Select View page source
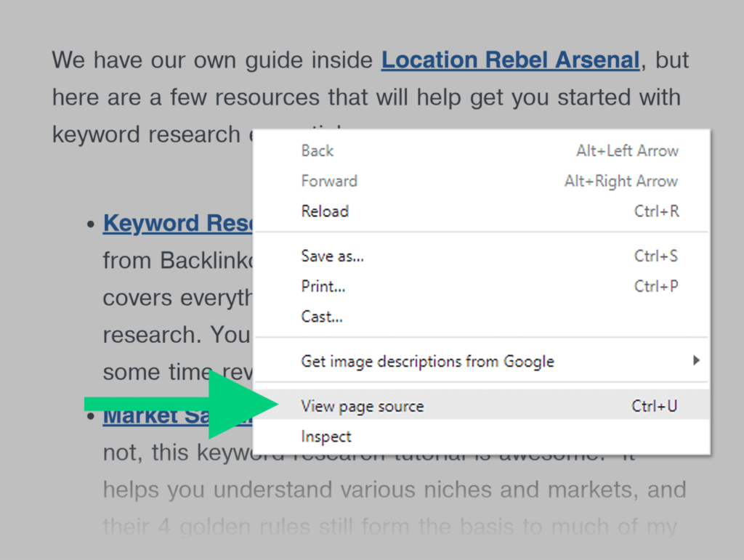Screen dimensions: 744x560 click(362, 406)
